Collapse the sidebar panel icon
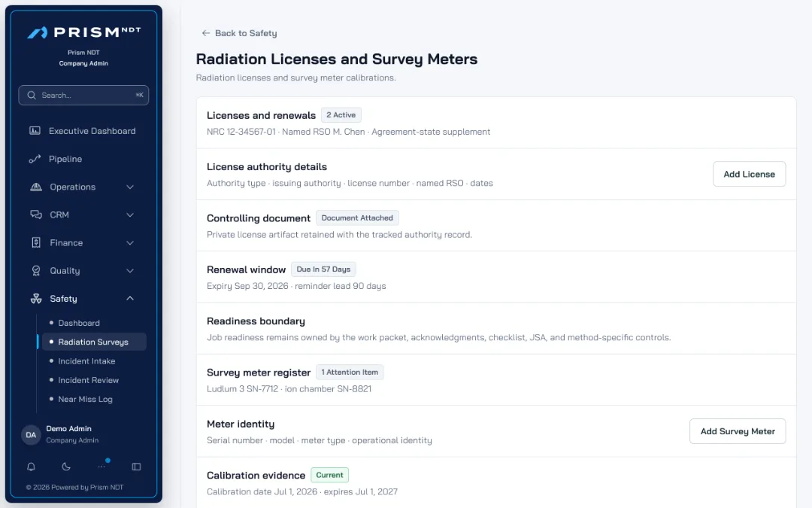 pyautogui.click(x=136, y=467)
